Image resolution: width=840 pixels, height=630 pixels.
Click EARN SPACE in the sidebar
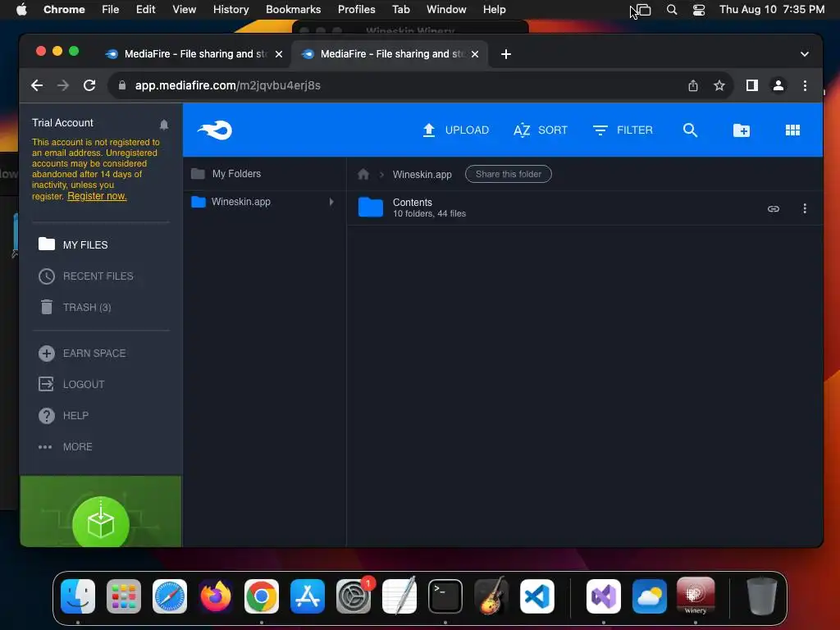click(83, 353)
